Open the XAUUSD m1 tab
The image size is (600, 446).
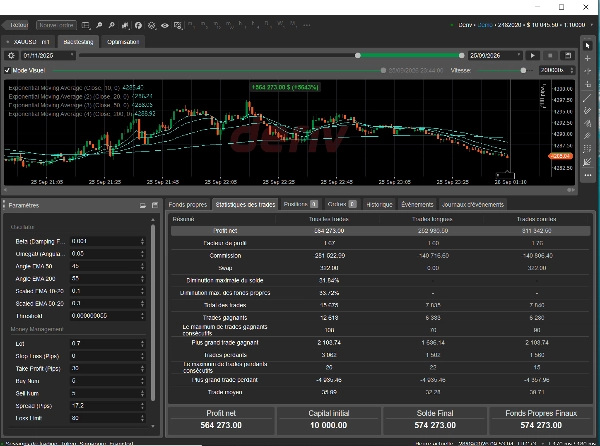click(x=28, y=42)
